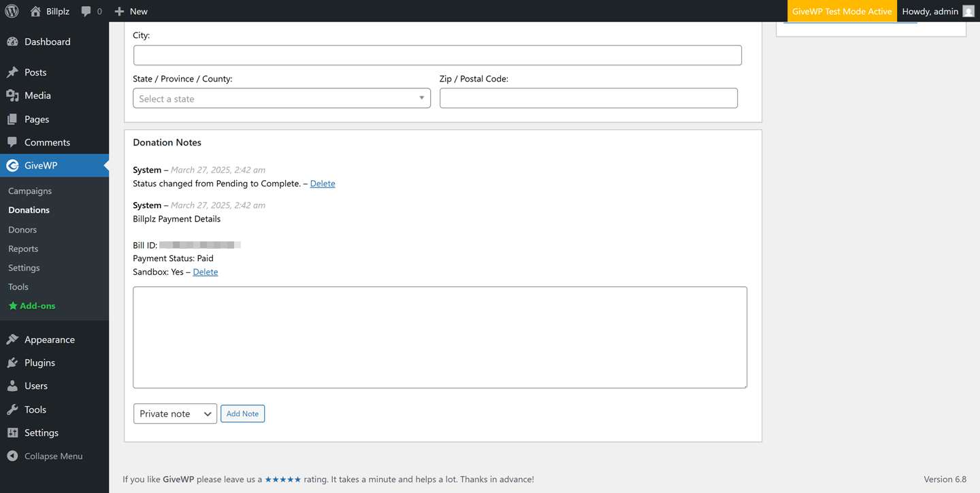Image resolution: width=980 pixels, height=493 pixels.
Task: Open Campaigns under GiveWP
Action: tap(30, 191)
